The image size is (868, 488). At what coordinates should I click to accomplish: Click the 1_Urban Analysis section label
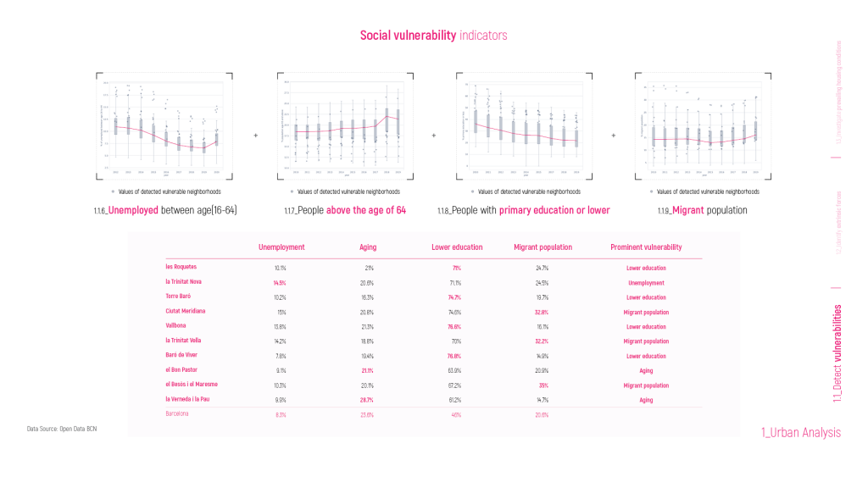pos(801,433)
